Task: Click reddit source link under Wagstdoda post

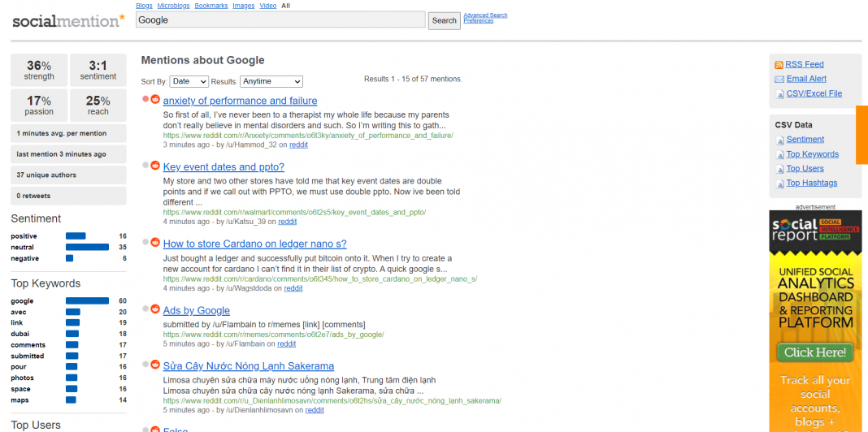Action: (x=293, y=288)
